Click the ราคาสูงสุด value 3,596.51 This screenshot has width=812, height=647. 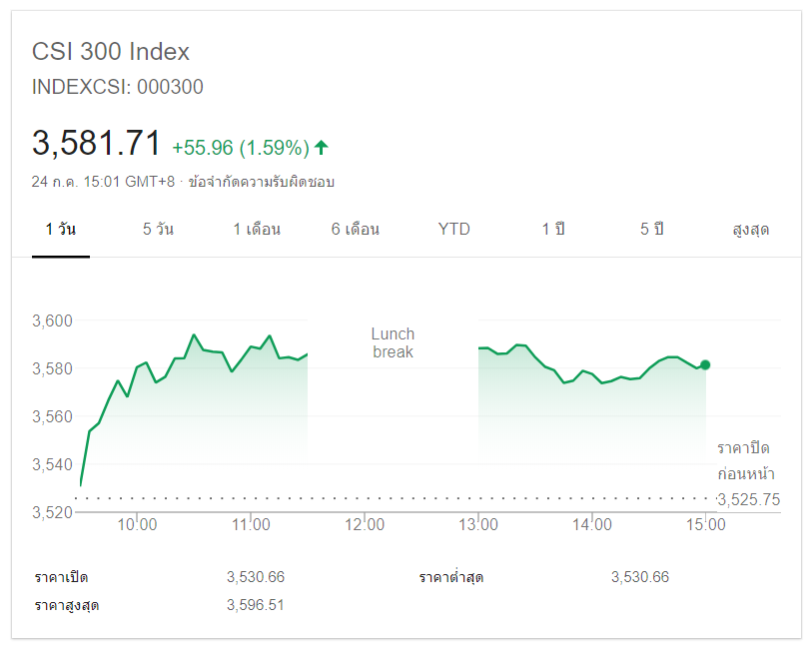pyautogui.click(x=256, y=605)
